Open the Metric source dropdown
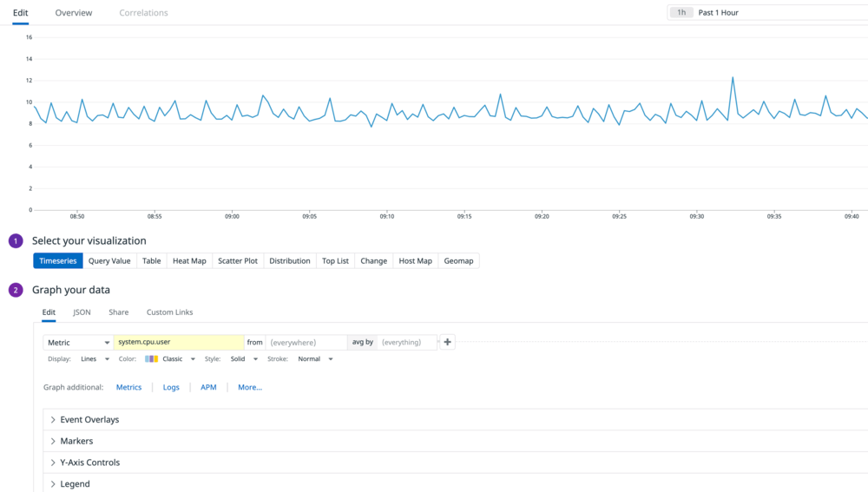The height and width of the screenshot is (492, 868). pos(78,342)
